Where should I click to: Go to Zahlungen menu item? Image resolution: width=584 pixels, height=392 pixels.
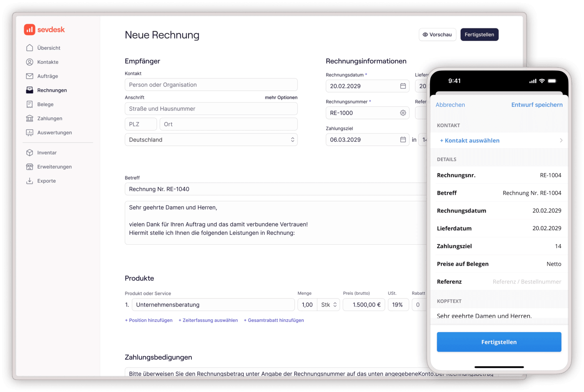[x=50, y=118]
